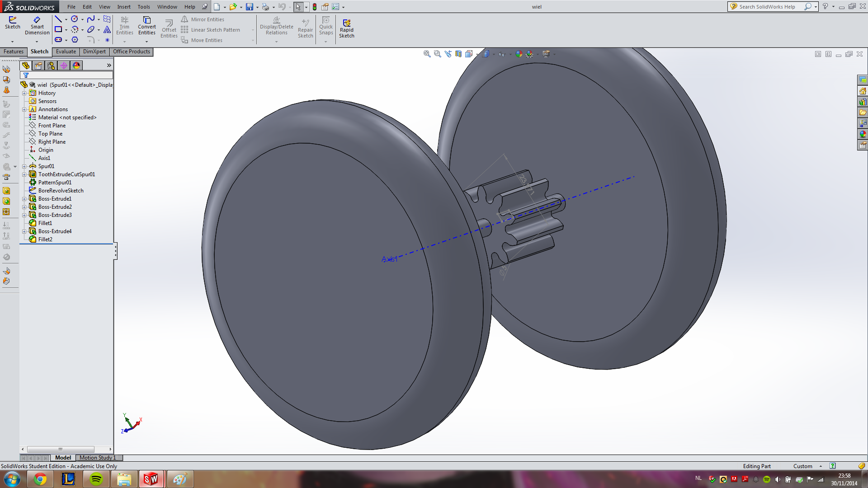
Task: Select the Line sketch tool
Action: point(58,19)
